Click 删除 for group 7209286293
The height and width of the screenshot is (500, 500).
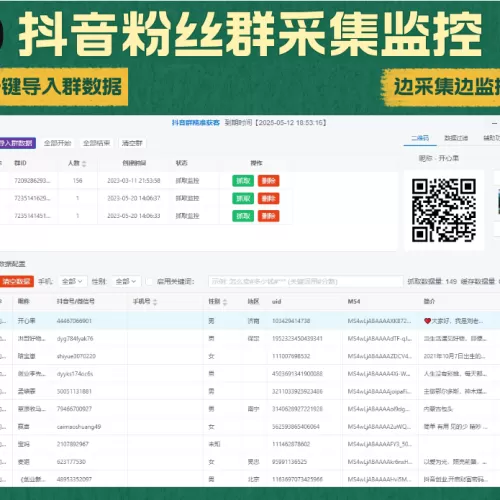[268, 181]
